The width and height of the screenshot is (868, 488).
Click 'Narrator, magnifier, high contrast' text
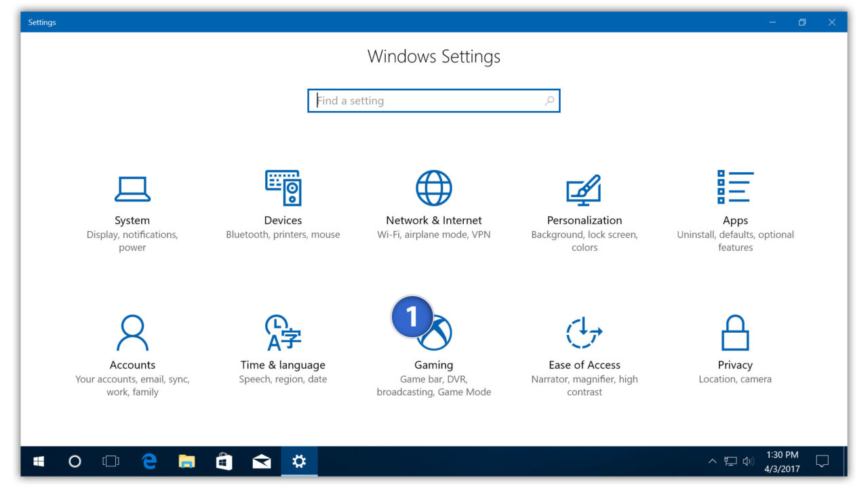coord(585,386)
